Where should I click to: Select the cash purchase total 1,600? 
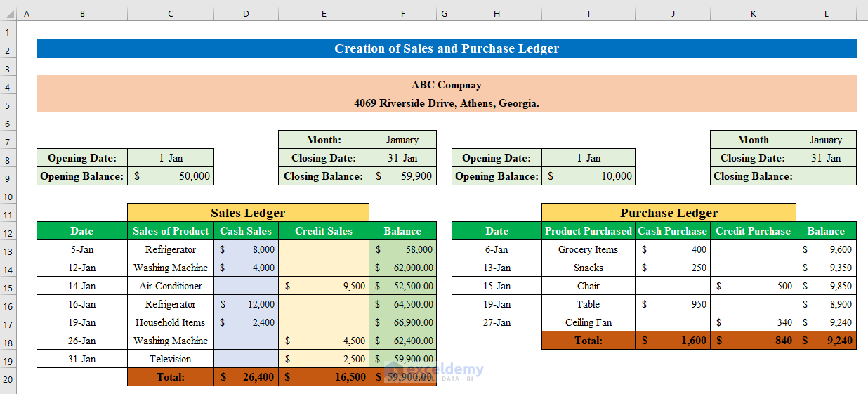coord(673,341)
